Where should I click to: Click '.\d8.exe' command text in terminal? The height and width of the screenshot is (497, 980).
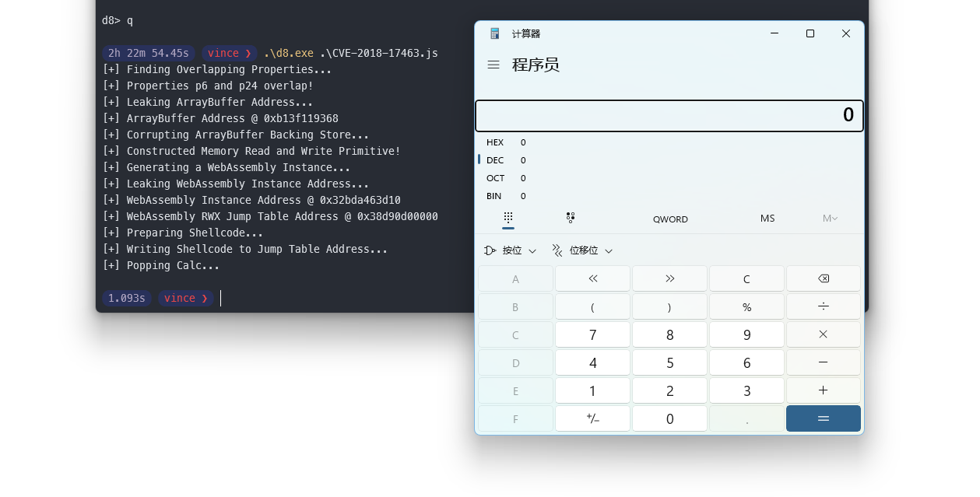pyautogui.click(x=289, y=53)
